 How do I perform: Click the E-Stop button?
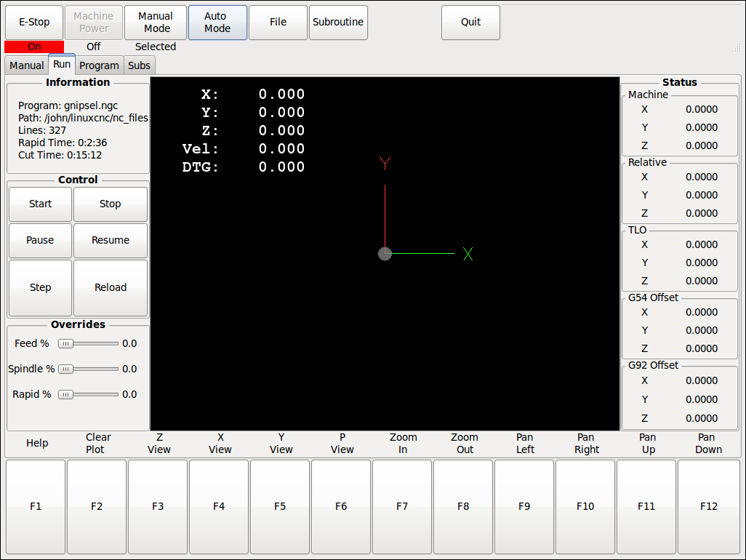[x=34, y=23]
